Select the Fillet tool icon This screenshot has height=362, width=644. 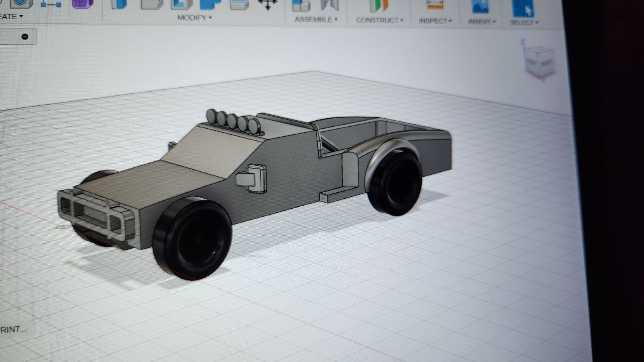152,4
